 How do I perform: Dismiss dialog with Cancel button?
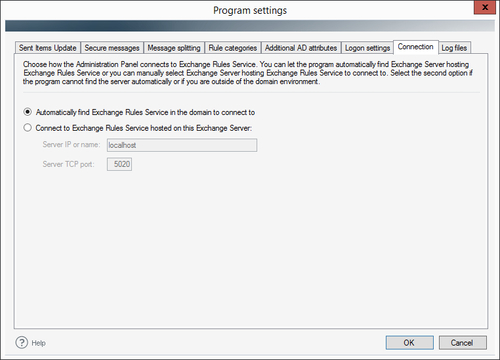[462, 343]
